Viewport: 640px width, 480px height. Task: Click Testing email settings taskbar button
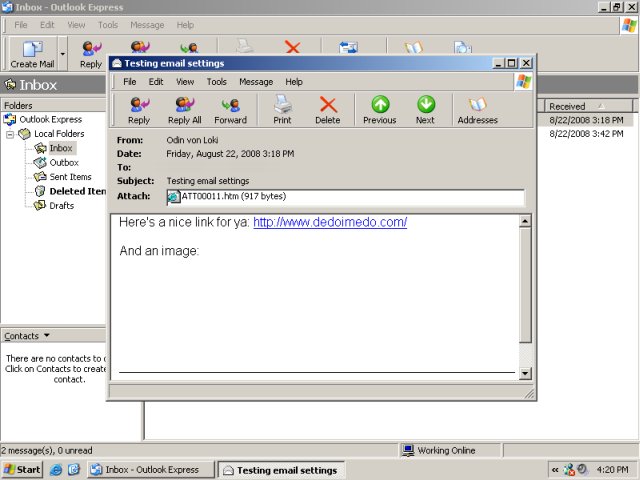pyautogui.click(x=281, y=470)
